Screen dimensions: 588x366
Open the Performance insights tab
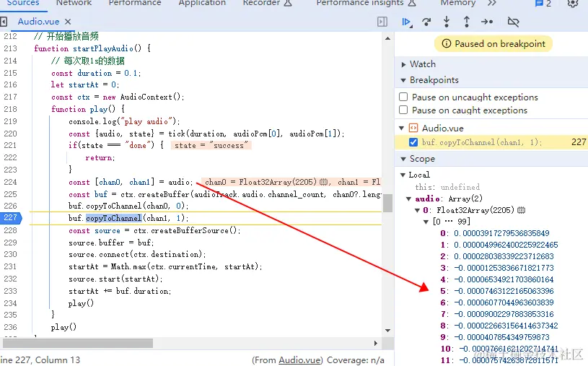(x=366, y=3)
